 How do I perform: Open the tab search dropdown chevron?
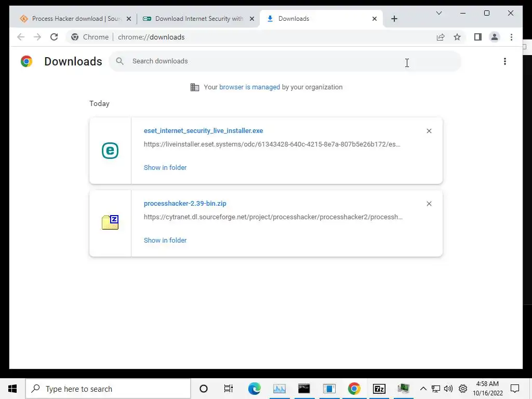coord(438,13)
